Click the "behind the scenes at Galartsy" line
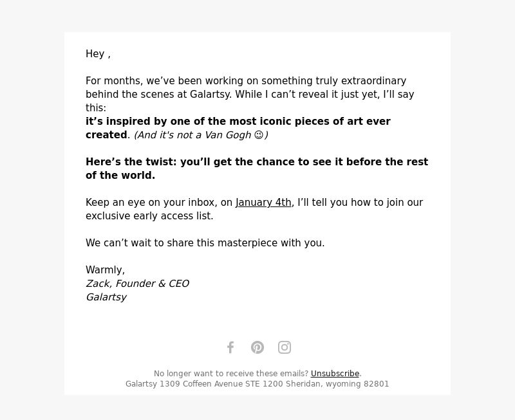Screen dimensions: 515x420 250,94
